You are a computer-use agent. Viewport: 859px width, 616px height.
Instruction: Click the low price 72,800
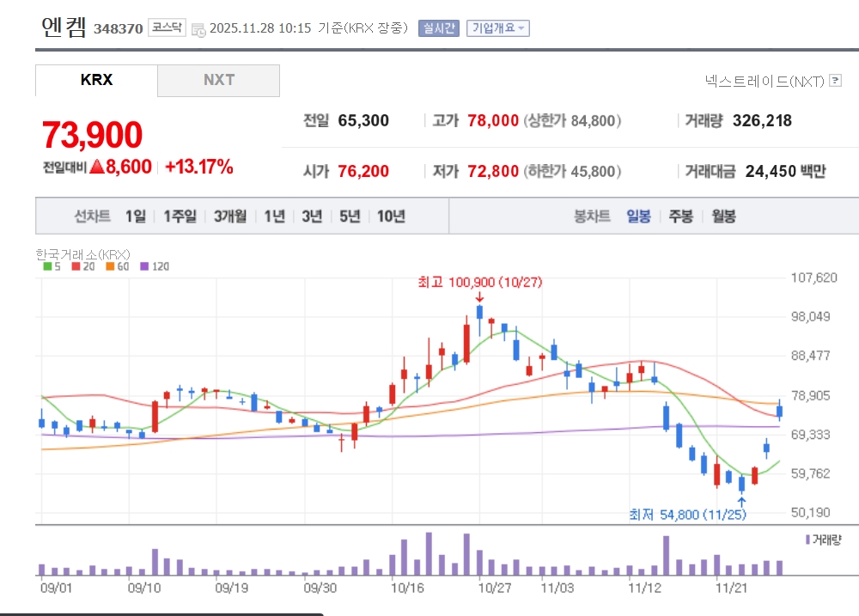pyautogui.click(x=493, y=171)
